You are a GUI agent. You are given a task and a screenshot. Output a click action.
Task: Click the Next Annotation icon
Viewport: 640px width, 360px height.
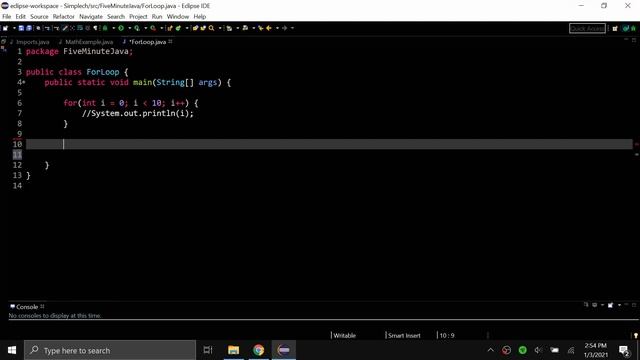pos(229,28)
